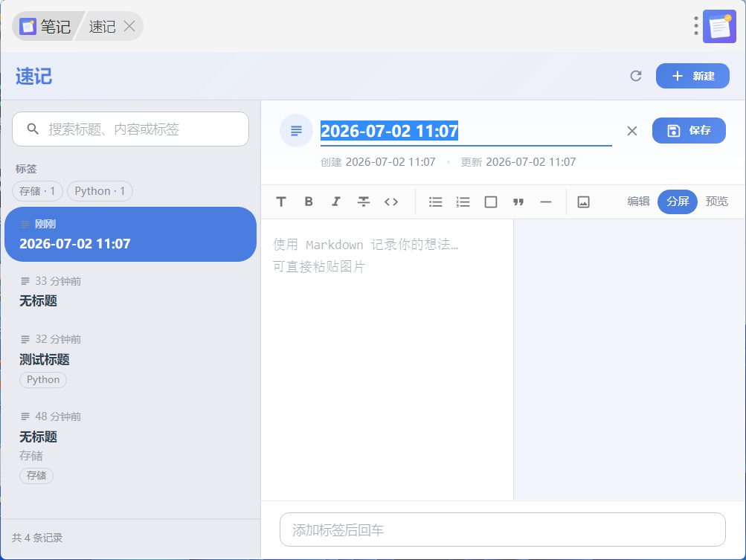Refresh the notes list
The height and width of the screenshot is (560, 746).
coord(636,76)
